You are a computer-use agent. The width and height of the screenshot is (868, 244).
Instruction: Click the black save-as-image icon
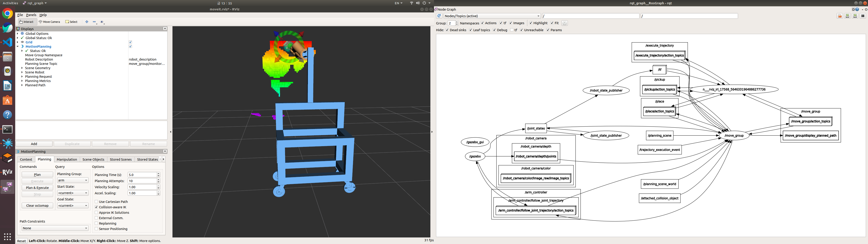click(x=863, y=16)
